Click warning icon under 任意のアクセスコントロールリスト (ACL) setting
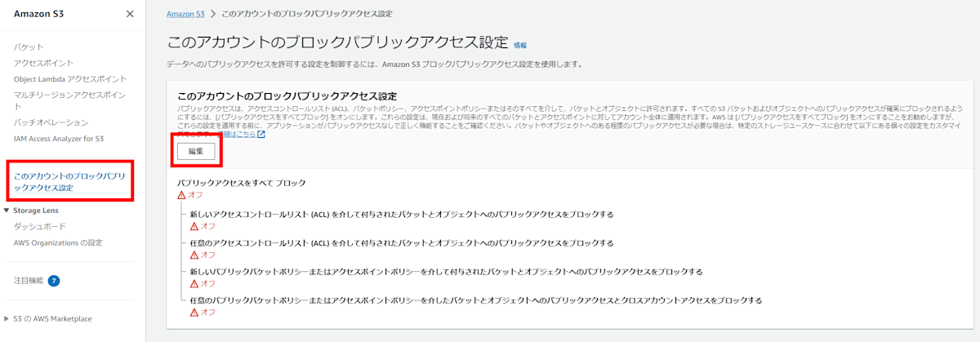The height and width of the screenshot is (342, 980). pos(194,255)
